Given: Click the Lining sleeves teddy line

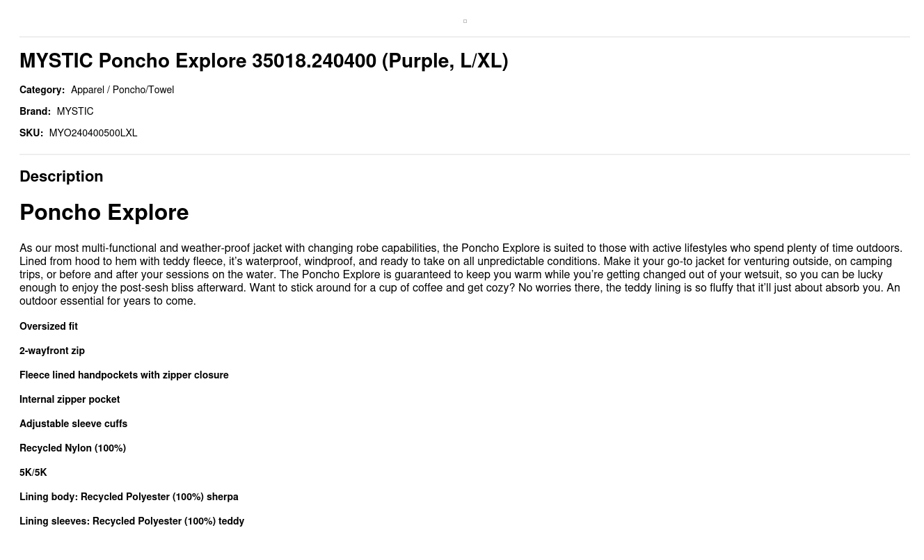Looking at the screenshot, I should point(132,522).
